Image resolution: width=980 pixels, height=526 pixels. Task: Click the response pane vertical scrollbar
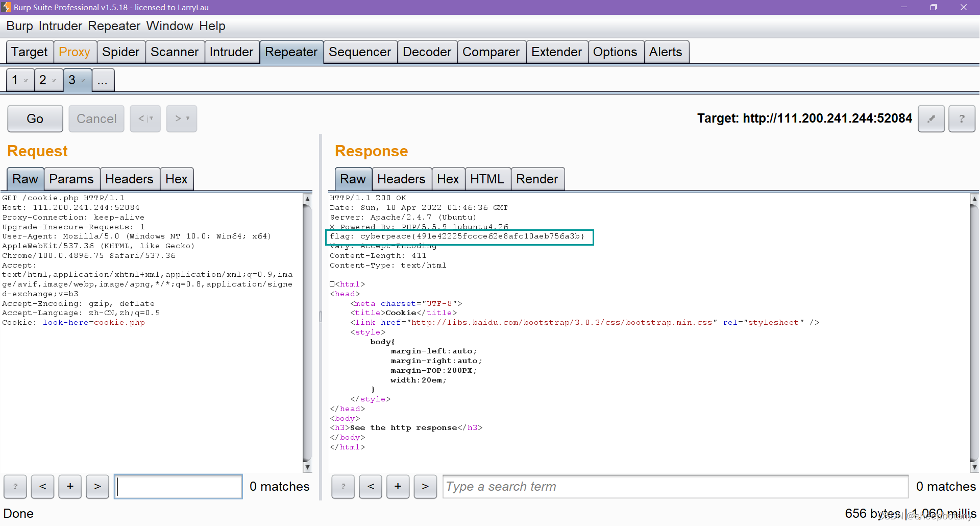pos(974,332)
